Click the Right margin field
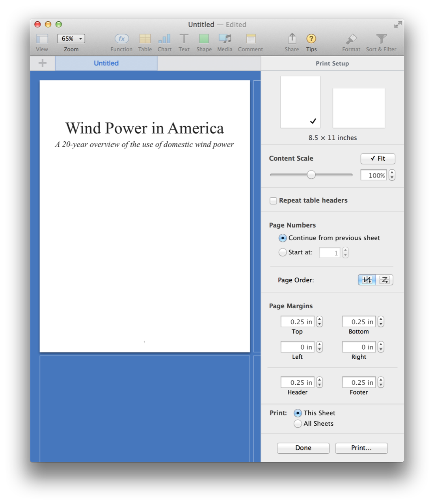The image size is (434, 504). pos(359,347)
